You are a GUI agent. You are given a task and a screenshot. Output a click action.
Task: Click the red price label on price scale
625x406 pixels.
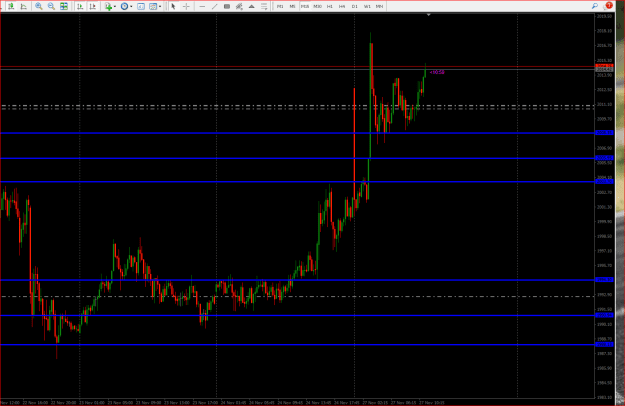(604, 66)
